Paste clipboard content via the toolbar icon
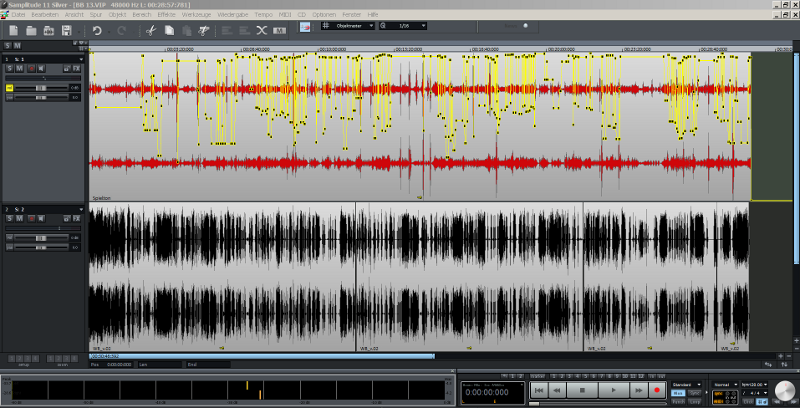 pyautogui.click(x=187, y=31)
